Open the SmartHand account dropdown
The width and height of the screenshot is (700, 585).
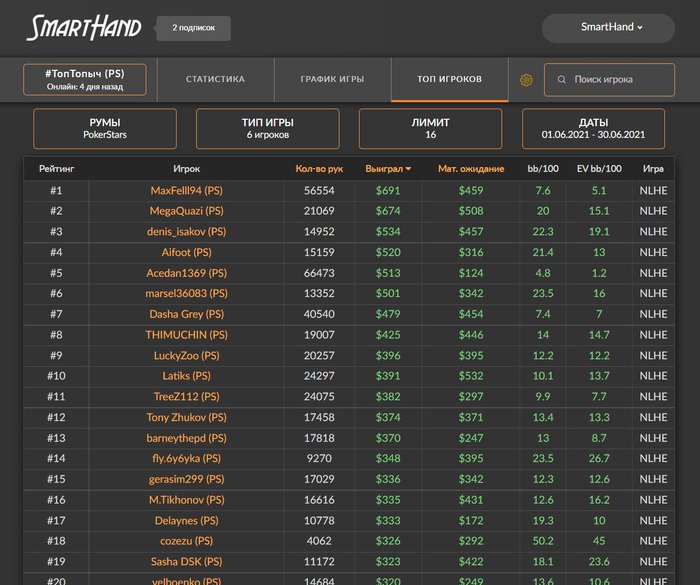[x=612, y=27]
